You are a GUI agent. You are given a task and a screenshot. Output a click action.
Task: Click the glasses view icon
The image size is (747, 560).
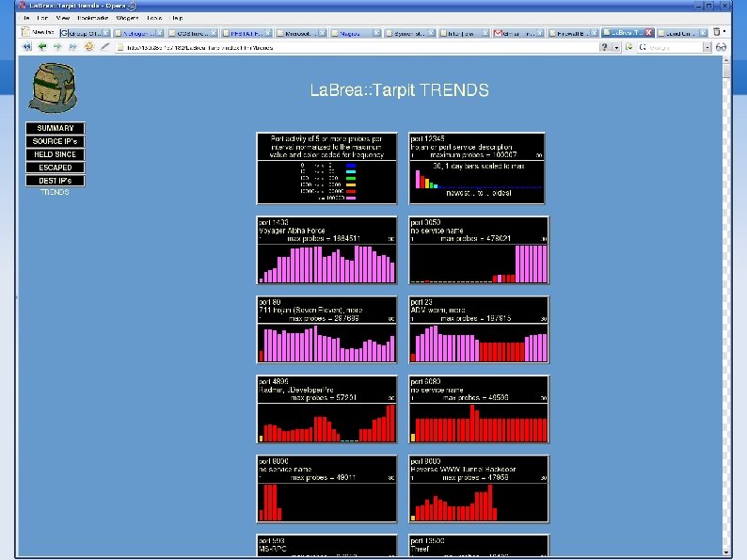[721, 47]
